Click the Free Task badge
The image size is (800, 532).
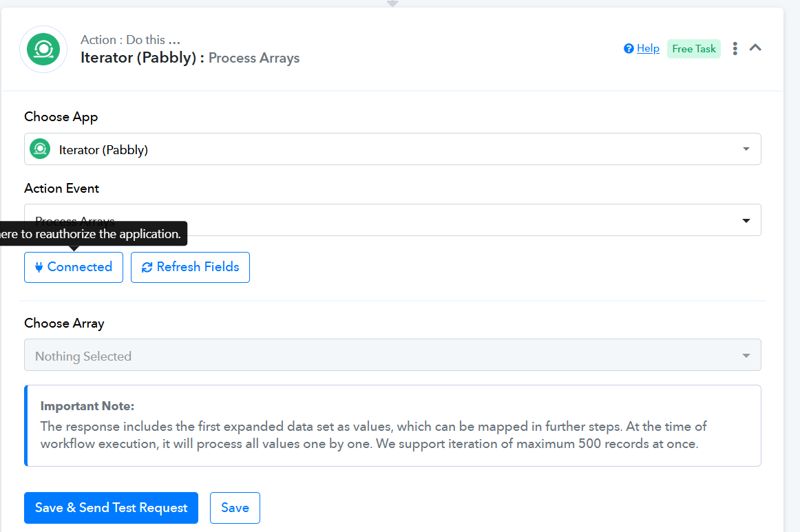click(x=693, y=49)
